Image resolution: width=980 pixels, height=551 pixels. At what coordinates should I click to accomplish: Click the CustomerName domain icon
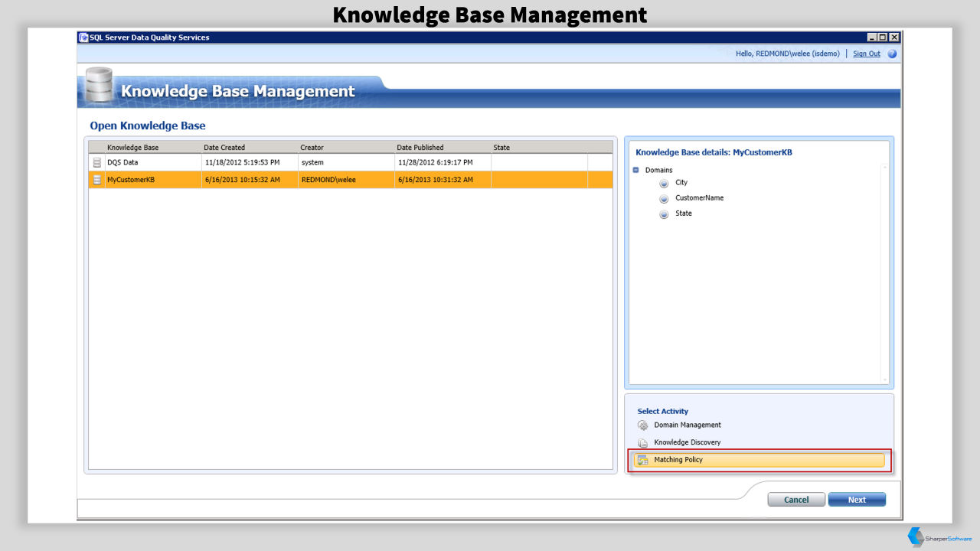664,199
